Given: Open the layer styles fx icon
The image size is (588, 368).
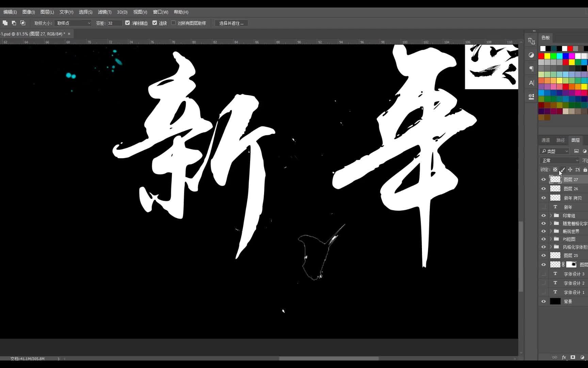Looking at the screenshot, I should point(564,357).
